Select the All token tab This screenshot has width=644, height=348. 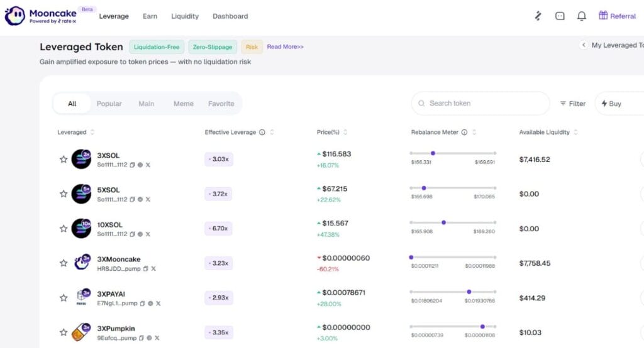(x=72, y=104)
